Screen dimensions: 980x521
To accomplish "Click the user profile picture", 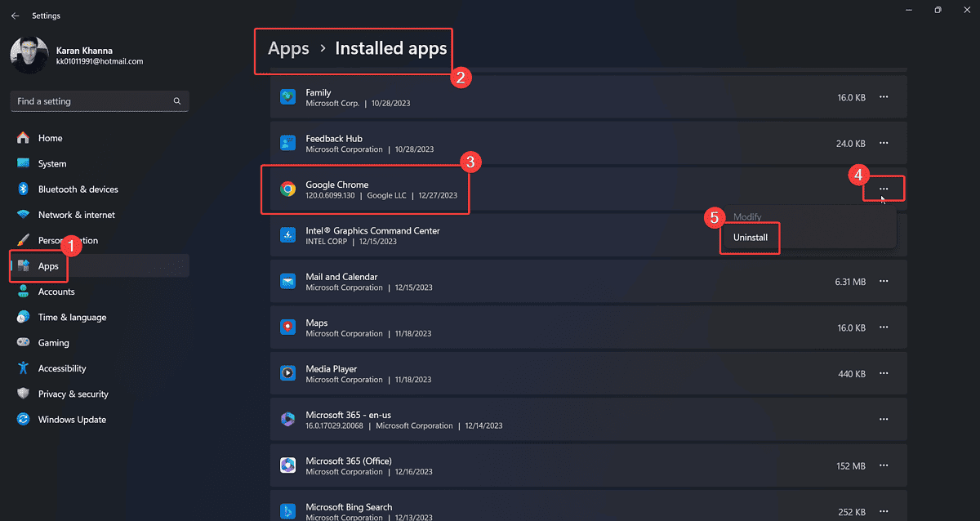I will [x=29, y=55].
